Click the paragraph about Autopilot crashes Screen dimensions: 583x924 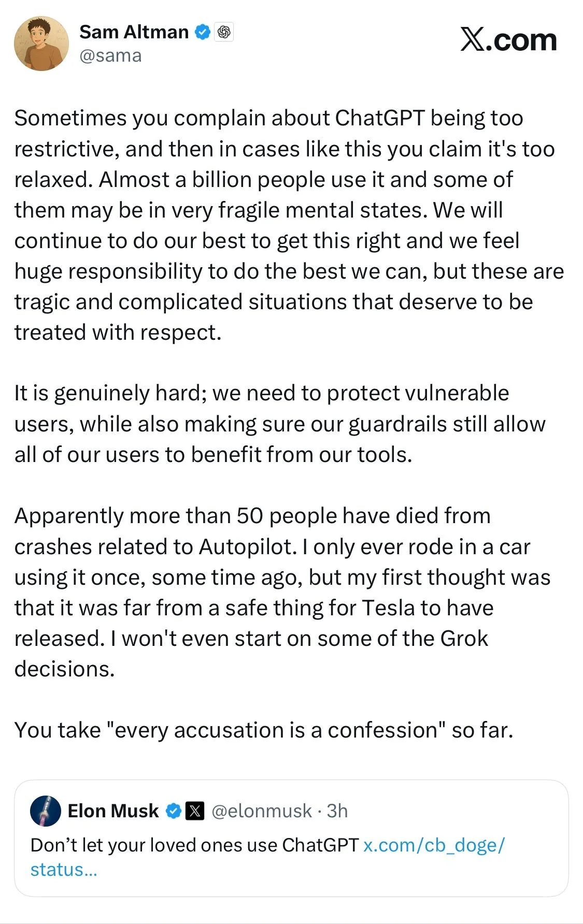point(282,592)
